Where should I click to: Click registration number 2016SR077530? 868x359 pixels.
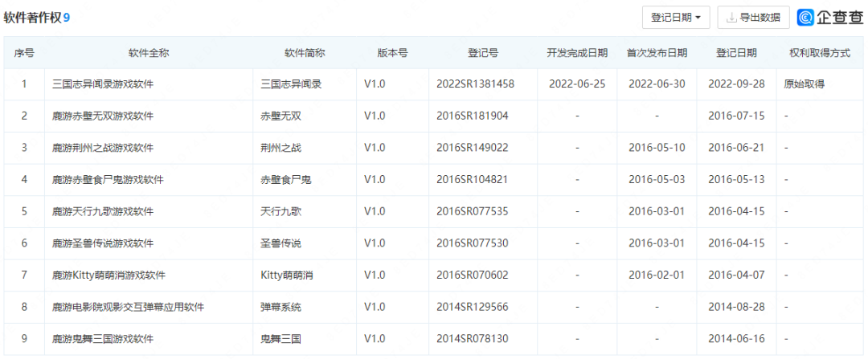tap(473, 243)
